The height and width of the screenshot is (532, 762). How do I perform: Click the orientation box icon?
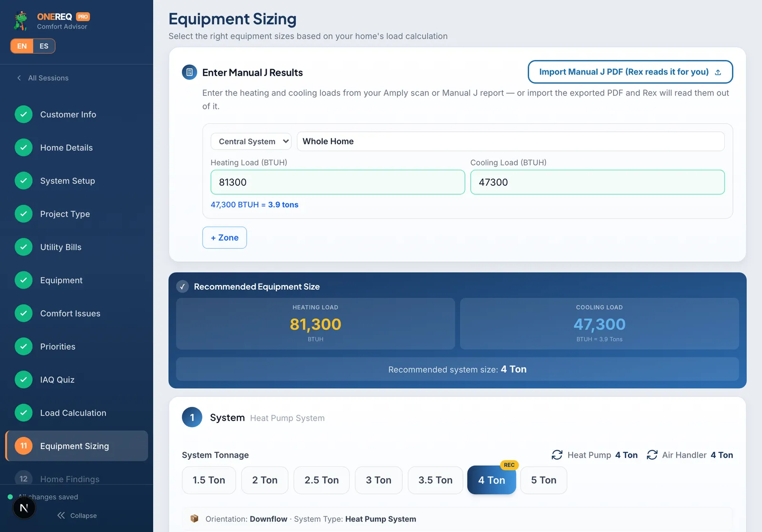(x=194, y=519)
